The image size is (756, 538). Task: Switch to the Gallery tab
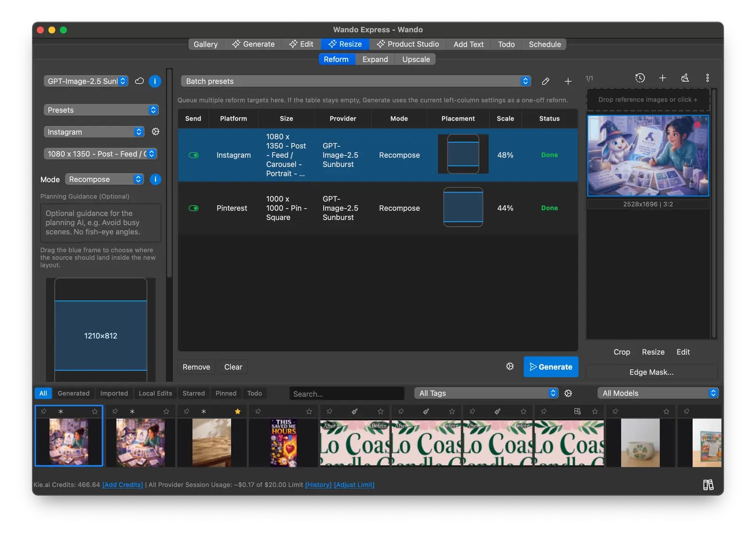(206, 44)
